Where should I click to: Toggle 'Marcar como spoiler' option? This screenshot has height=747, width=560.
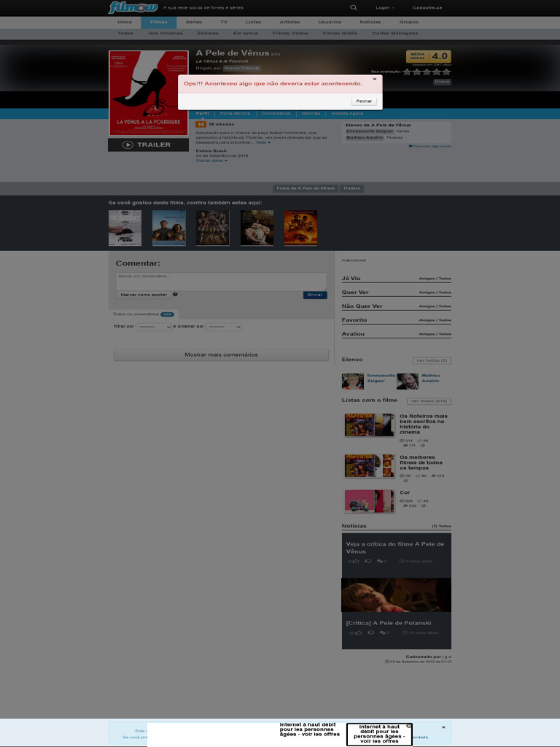pyautogui.click(x=144, y=295)
